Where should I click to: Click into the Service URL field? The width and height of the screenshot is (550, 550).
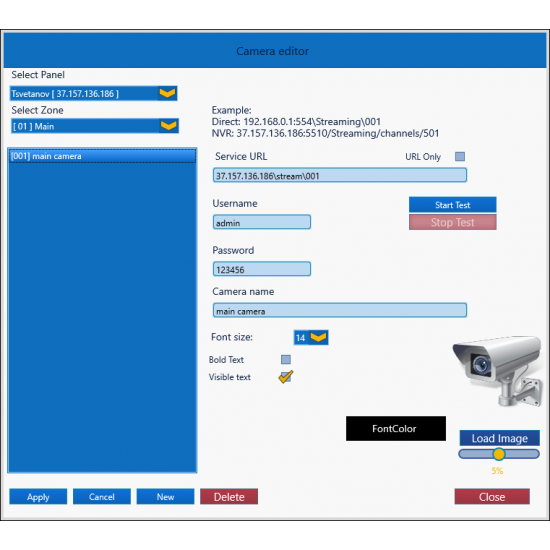[340, 175]
